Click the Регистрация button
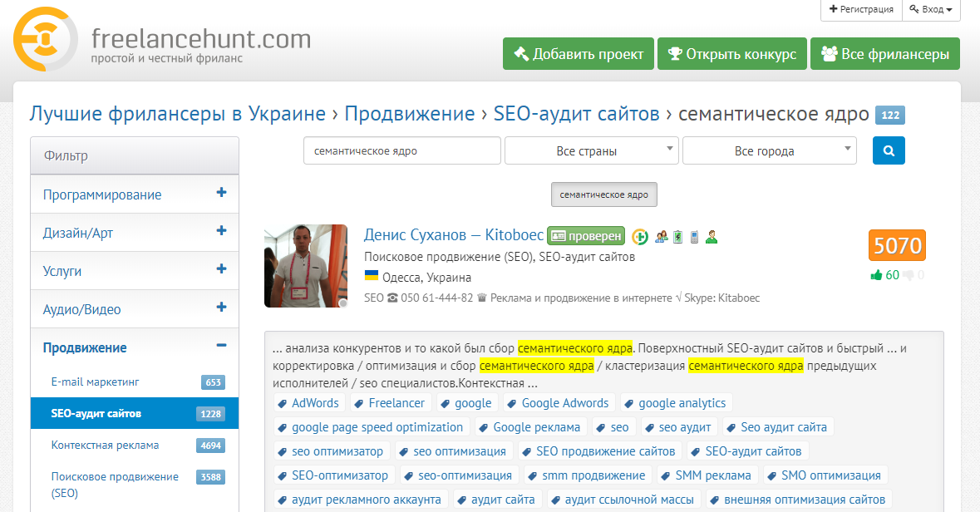Viewport: 980px width, 512px height. tap(861, 9)
